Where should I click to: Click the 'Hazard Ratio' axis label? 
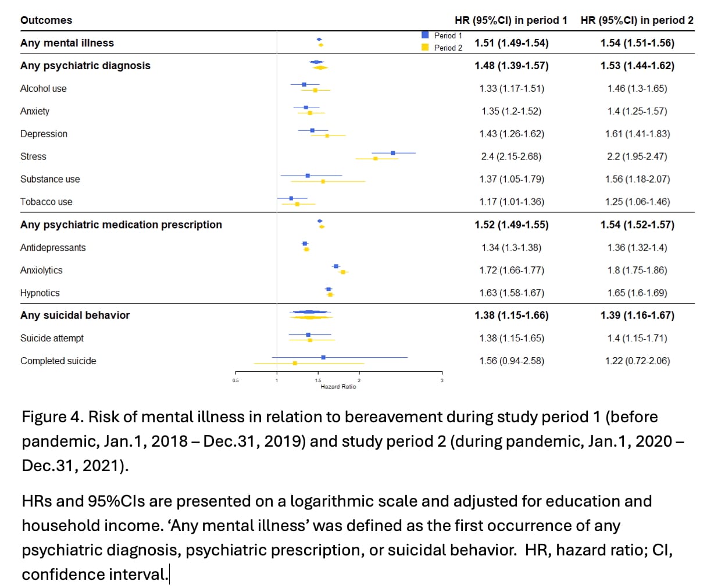click(338, 387)
